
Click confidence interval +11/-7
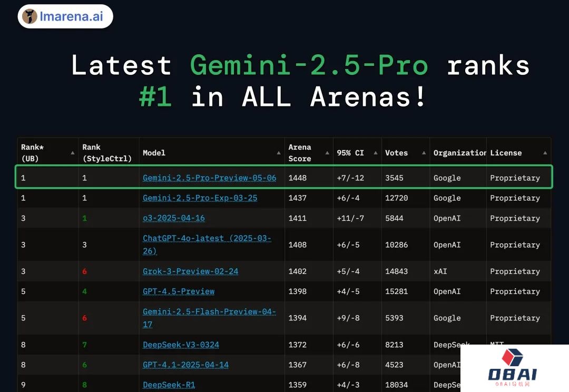click(x=350, y=218)
